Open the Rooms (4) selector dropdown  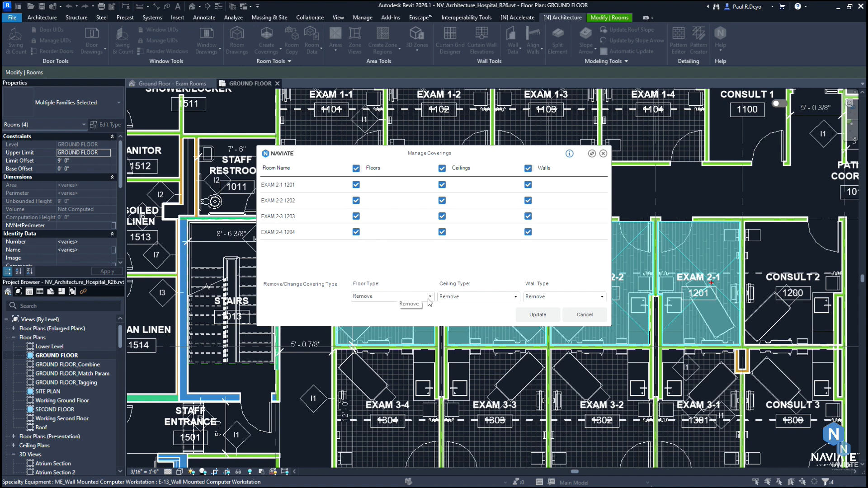83,124
